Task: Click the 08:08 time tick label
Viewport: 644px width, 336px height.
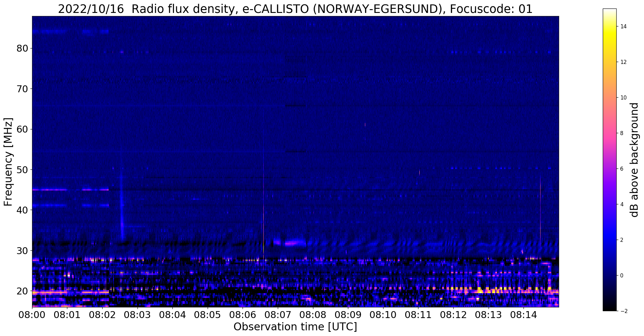Action: [313, 315]
